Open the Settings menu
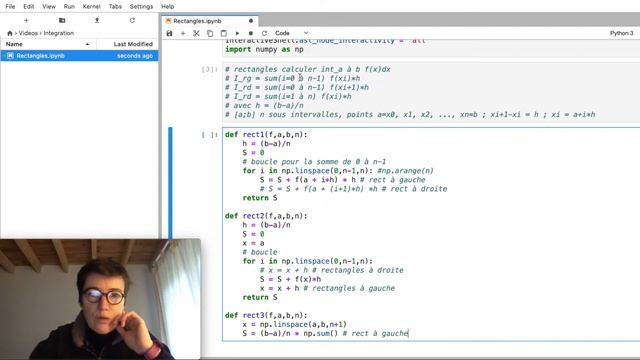Viewport: 640px width, 360px height. point(141,7)
